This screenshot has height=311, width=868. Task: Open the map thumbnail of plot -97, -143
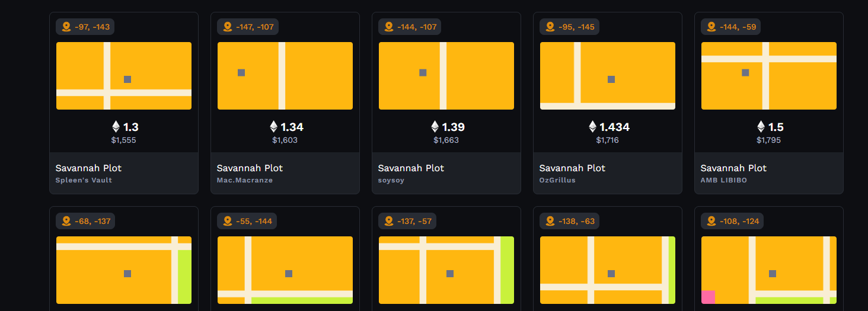click(124, 76)
